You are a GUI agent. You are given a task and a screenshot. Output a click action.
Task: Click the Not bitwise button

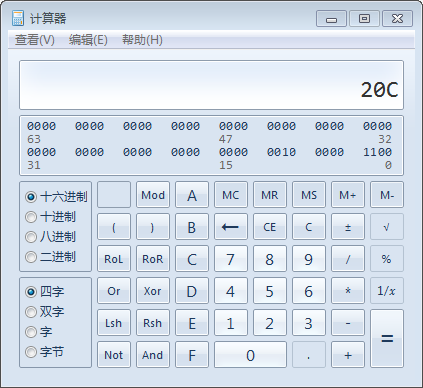(x=114, y=355)
